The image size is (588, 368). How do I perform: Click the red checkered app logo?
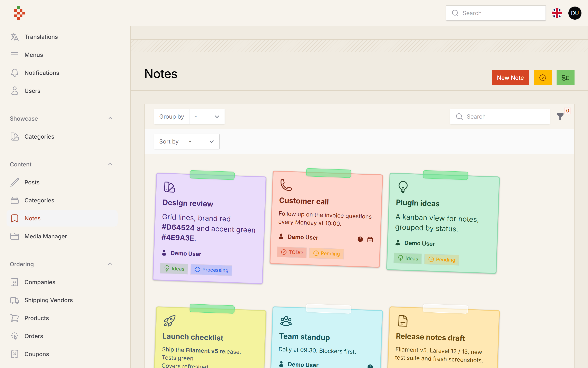coord(19,13)
